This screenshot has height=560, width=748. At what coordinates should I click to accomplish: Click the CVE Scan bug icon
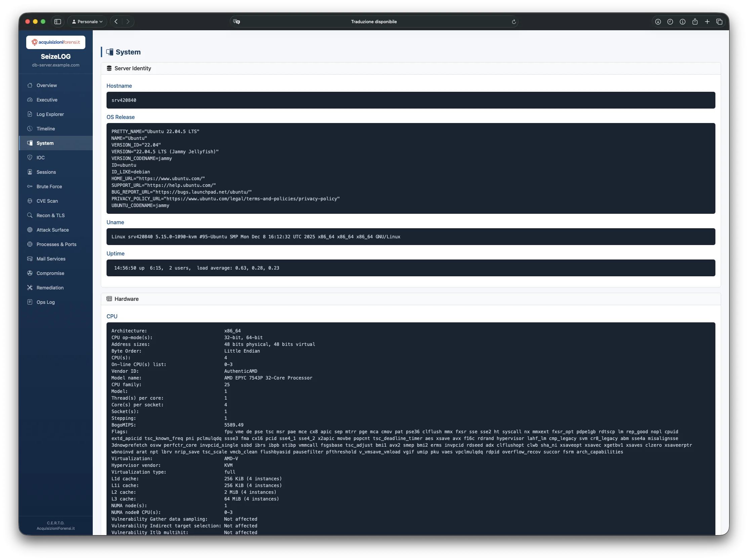coord(30,201)
